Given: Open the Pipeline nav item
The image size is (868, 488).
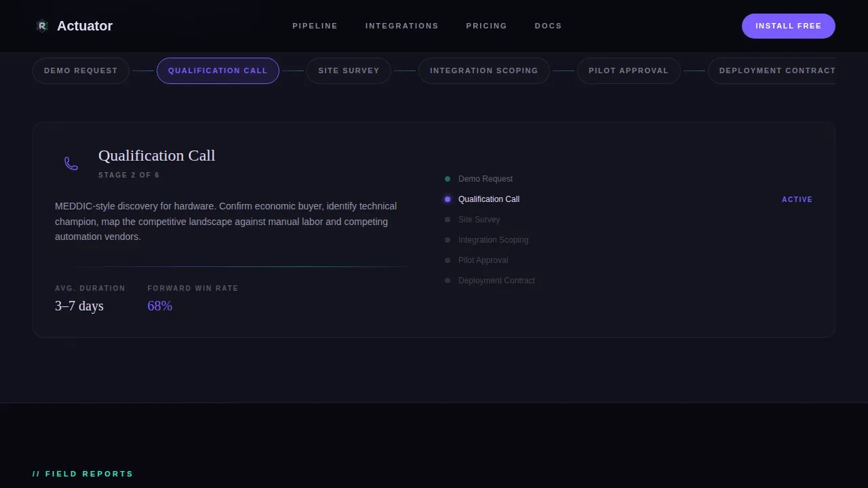Looking at the screenshot, I should tap(315, 26).
